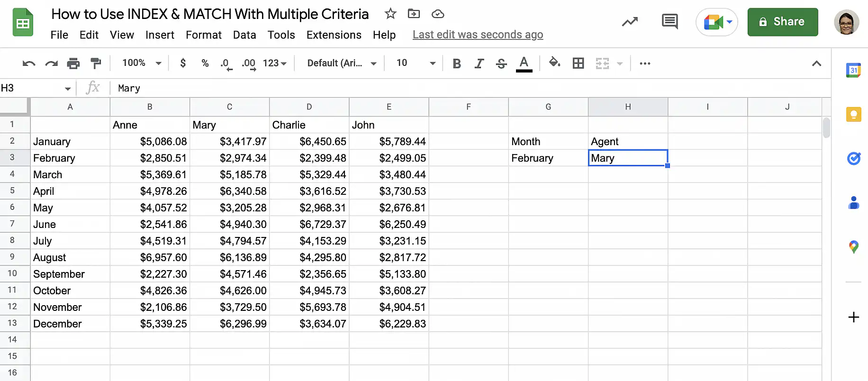
Task: Open the font size dropdown
Action: click(416, 63)
